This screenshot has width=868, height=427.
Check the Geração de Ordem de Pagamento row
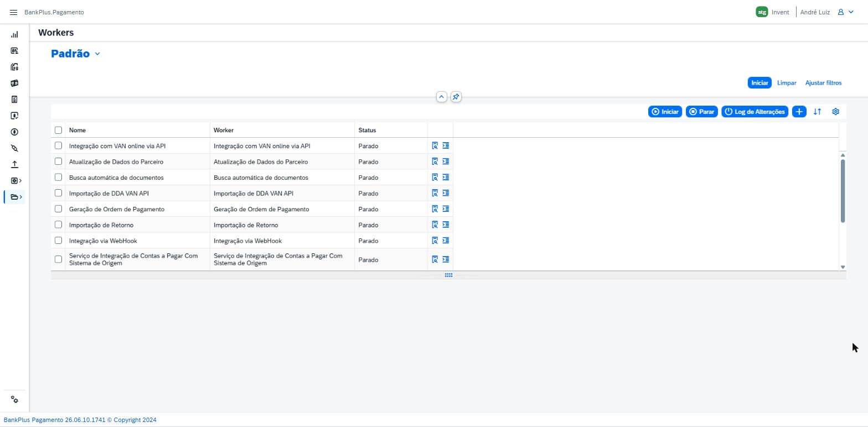coord(58,209)
